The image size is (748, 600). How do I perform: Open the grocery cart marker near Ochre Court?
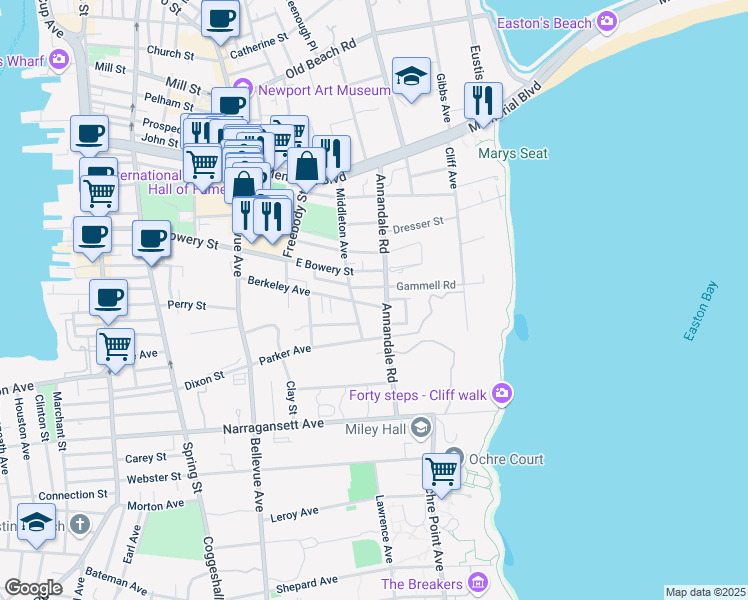[x=441, y=473]
